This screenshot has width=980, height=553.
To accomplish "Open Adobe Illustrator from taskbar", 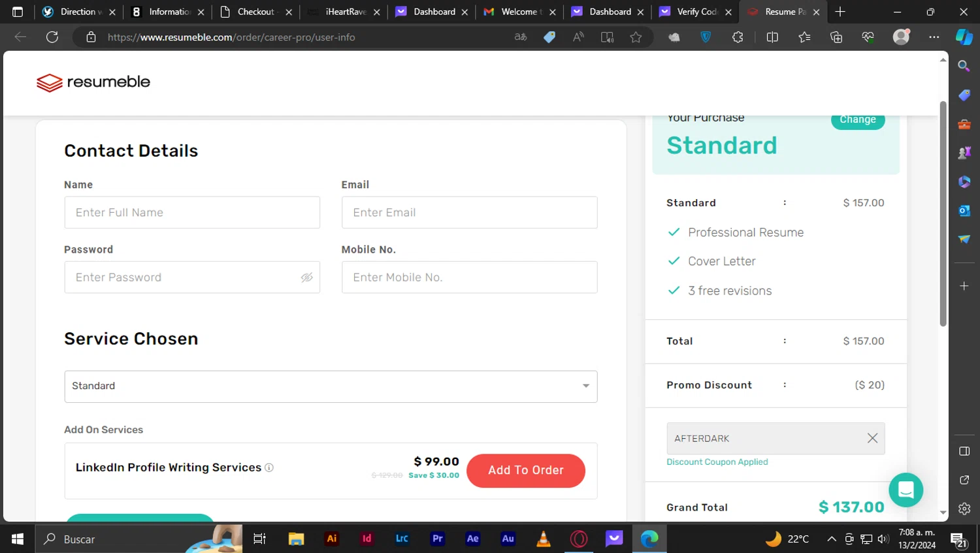I will [x=332, y=539].
